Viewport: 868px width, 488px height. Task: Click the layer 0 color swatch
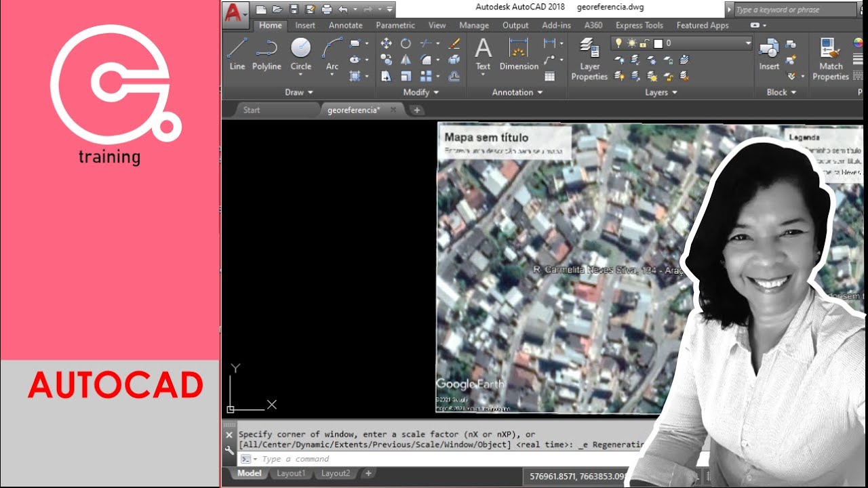(658, 43)
